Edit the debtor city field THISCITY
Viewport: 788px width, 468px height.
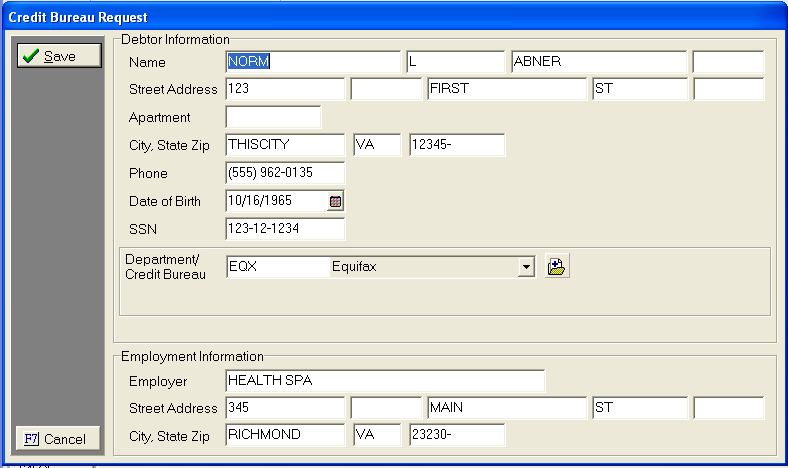(x=285, y=145)
